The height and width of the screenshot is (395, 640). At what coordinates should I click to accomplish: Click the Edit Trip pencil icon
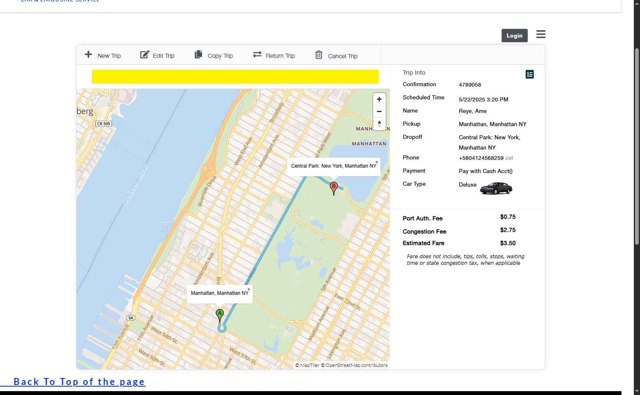pyautogui.click(x=144, y=54)
